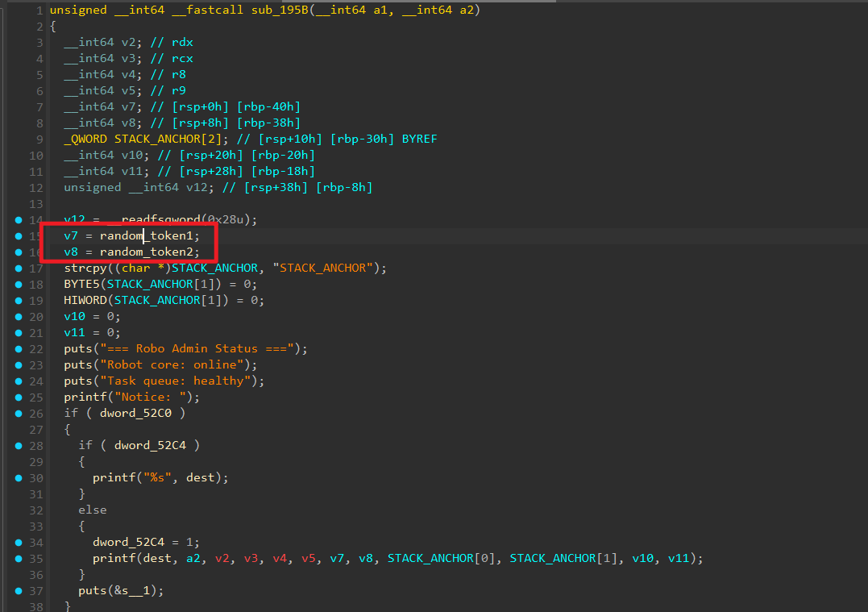The height and width of the screenshot is (612, 868).
Task: Enable the breakpoint dot at line 28
Action: (x=18, y=445)
